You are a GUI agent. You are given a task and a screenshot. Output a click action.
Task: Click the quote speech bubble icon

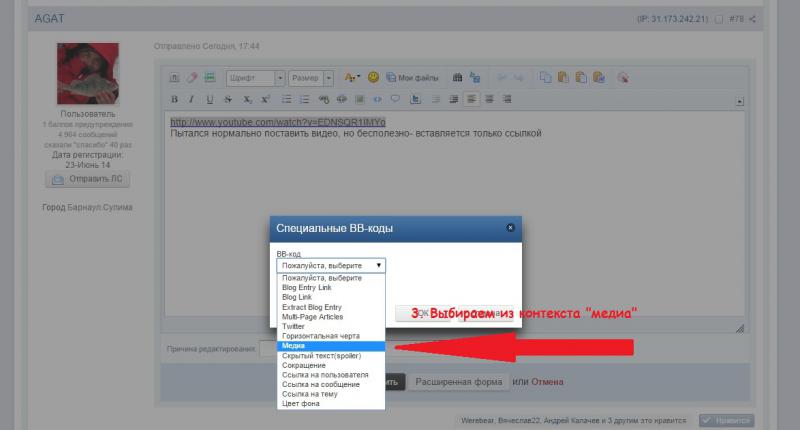click(395, 99)
